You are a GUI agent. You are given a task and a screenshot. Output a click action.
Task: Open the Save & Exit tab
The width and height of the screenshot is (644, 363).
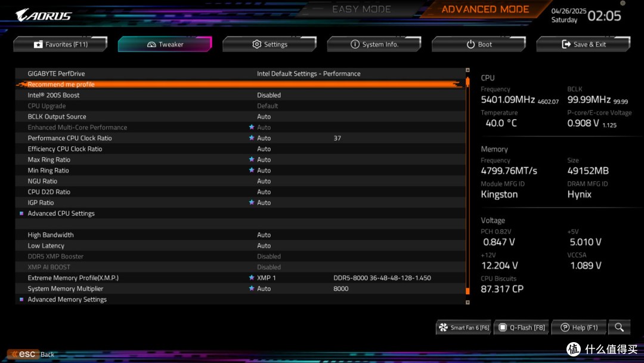(583, 44)
